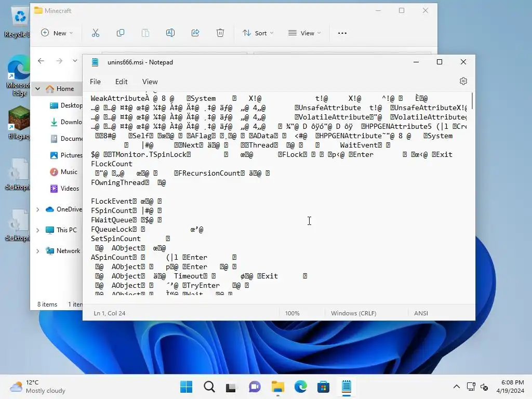532x399 pixels.
Task: Click the Share icon in File Explorer toolbar
Action: (195, 33)
